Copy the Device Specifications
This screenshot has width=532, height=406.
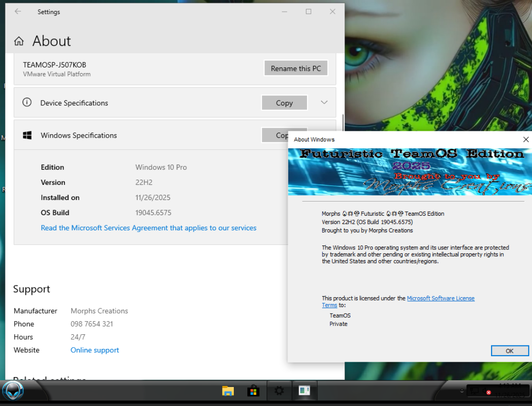(284, 103)
